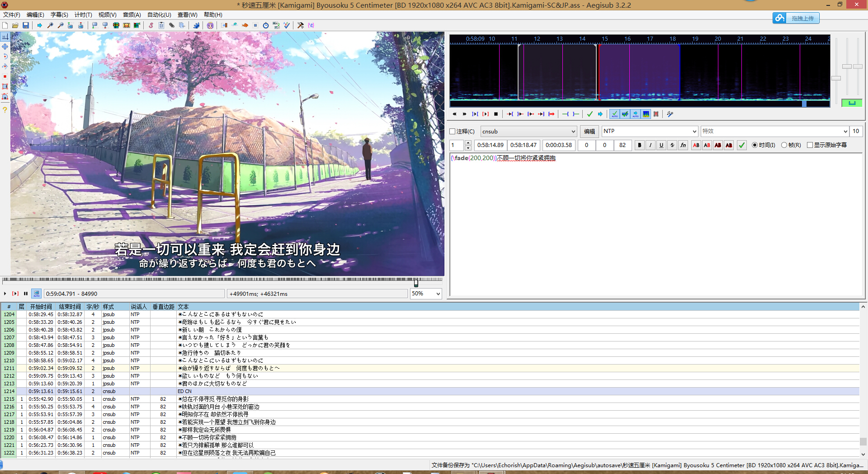Click the 拖拽上传 upload button
This screenshot has height=474, width=868.
point(796,18)
